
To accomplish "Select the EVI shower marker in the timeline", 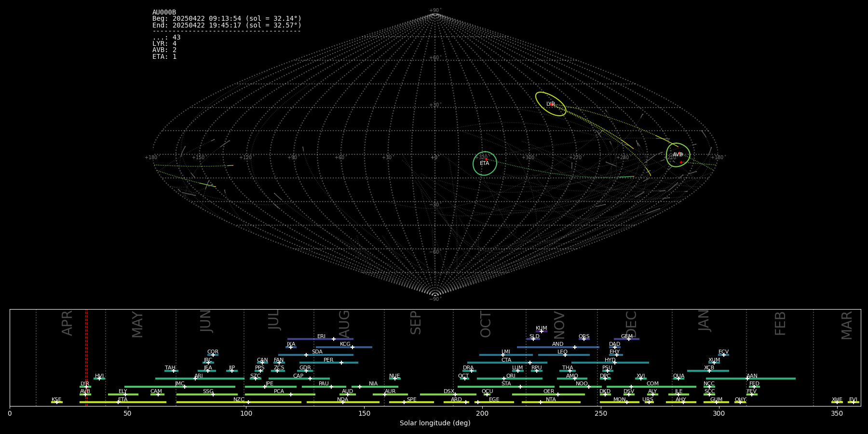I will [x=854, y=402].
